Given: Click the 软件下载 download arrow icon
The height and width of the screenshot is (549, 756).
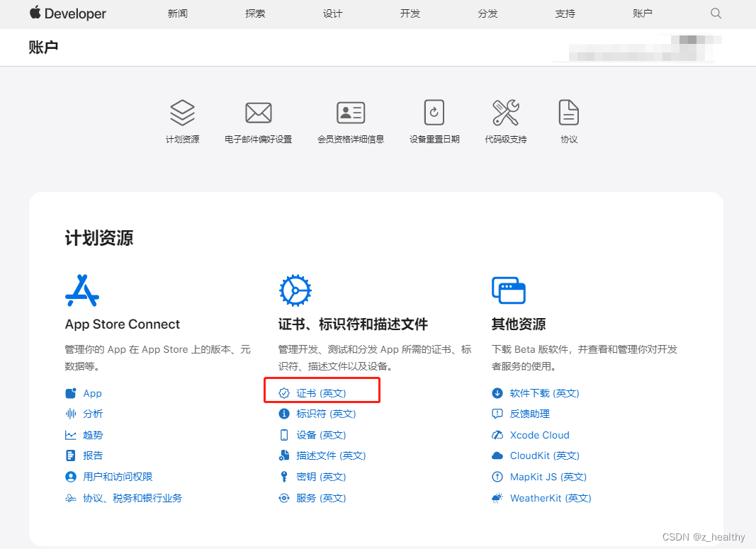Looking at the screenshot, I should (497, 393).
